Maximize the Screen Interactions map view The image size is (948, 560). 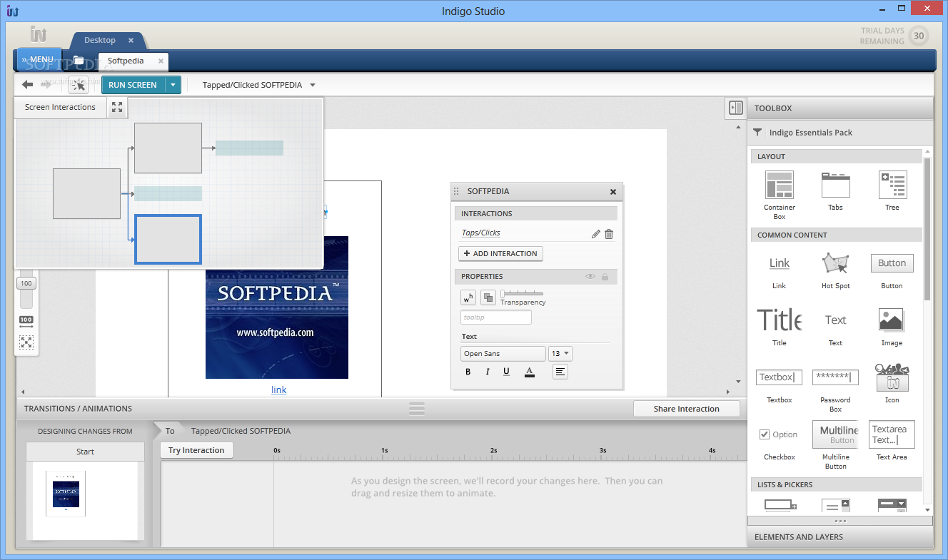coord(117,107)
